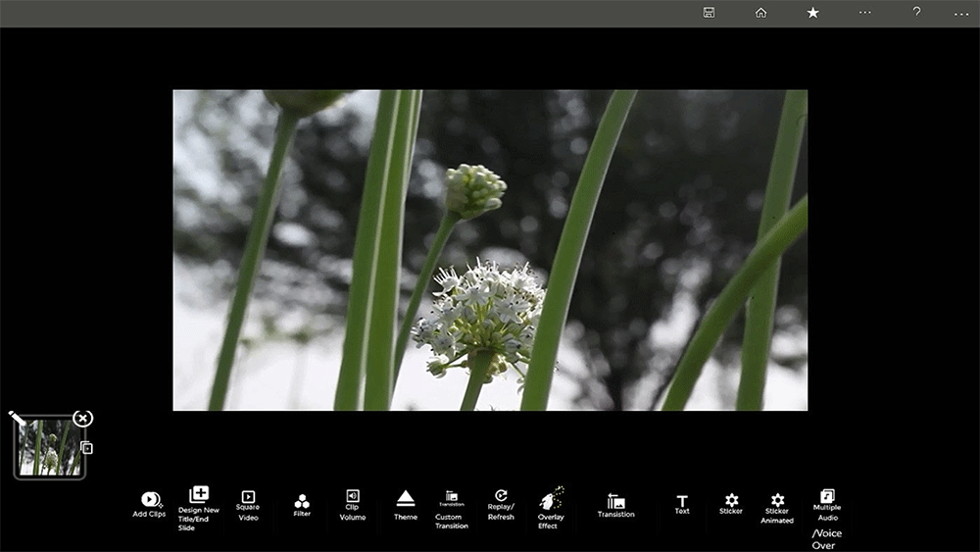
Task: Click the Add Clips icon
Action: [x=149, y=500]
